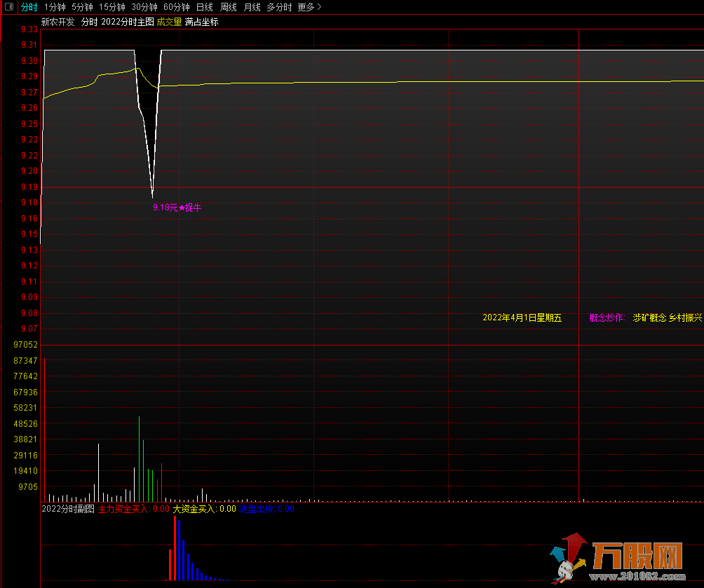704x588 pixels.
Task: Toggle the 满占坐标 coordinate option
Action: pos(202,22)
